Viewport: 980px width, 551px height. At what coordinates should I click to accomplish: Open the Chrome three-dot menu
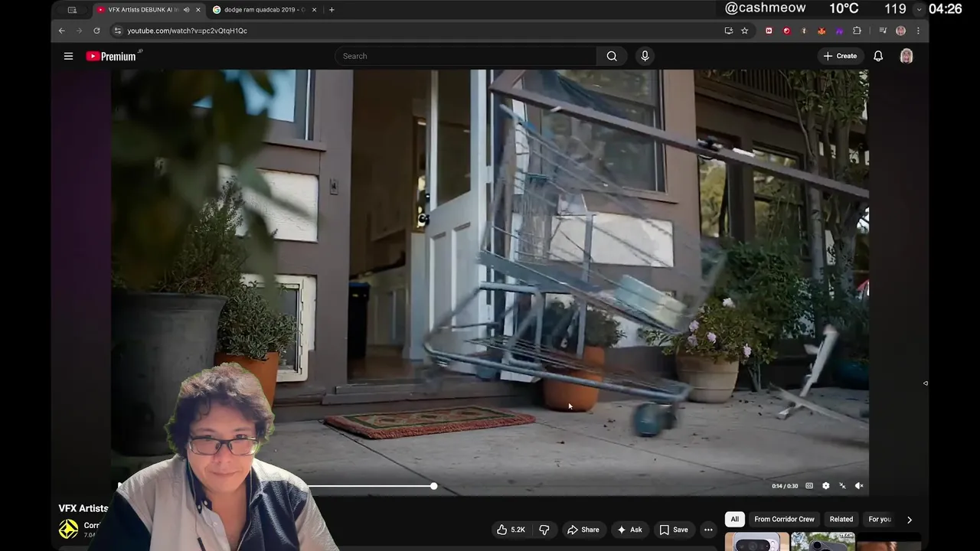917,31
